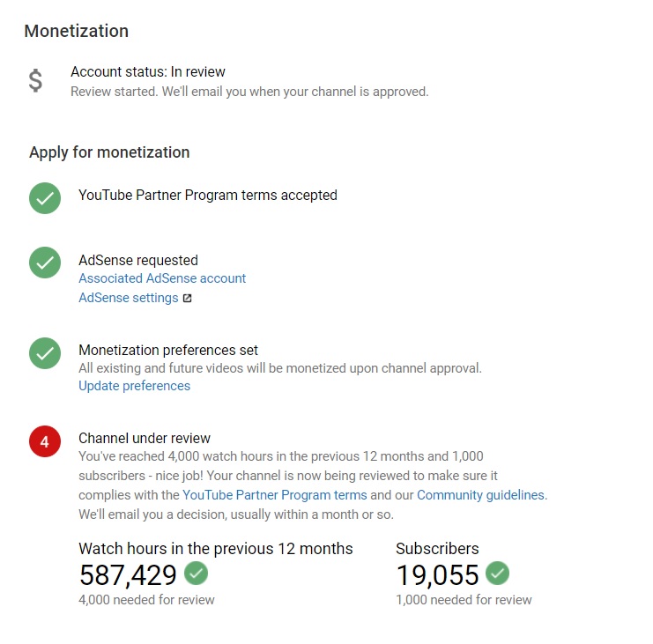The height and width of the screenshot is (644, 653).
Task: Select the Update preferences link
Action: pos(135,386)
